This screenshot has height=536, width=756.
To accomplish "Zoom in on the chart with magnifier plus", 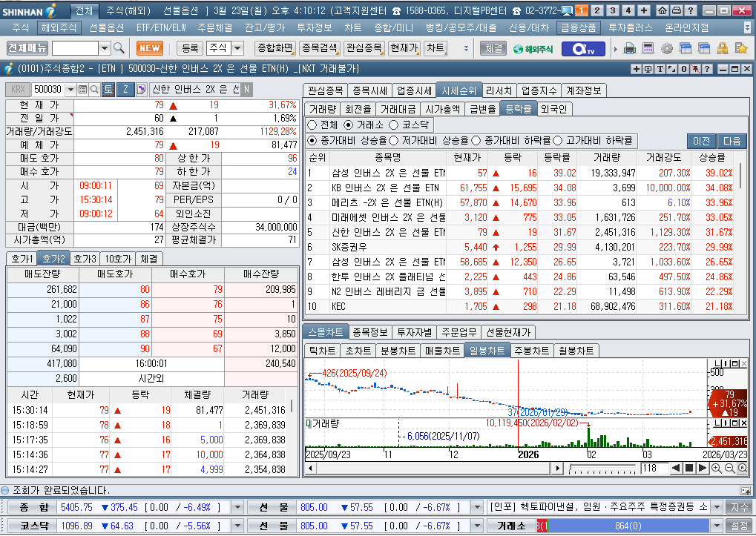I will (717, 468).
